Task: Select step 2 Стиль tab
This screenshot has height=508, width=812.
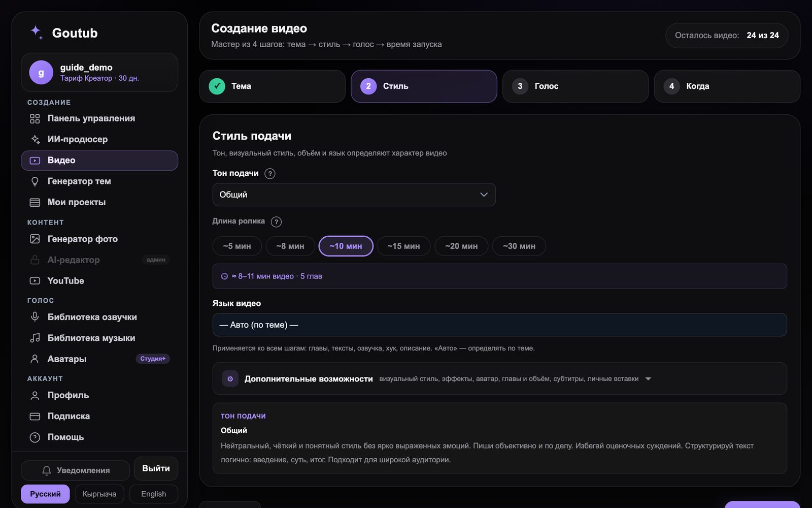Action: point(424,86)
